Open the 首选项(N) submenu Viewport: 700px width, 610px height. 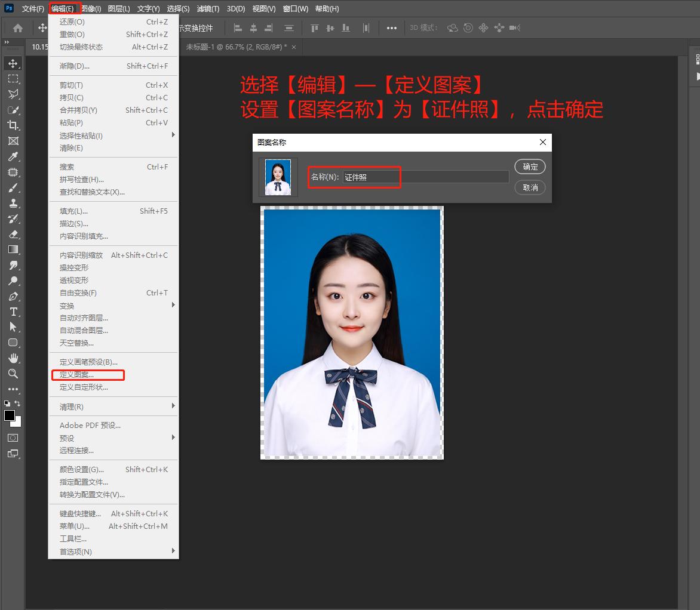click(x=113, y=552)
